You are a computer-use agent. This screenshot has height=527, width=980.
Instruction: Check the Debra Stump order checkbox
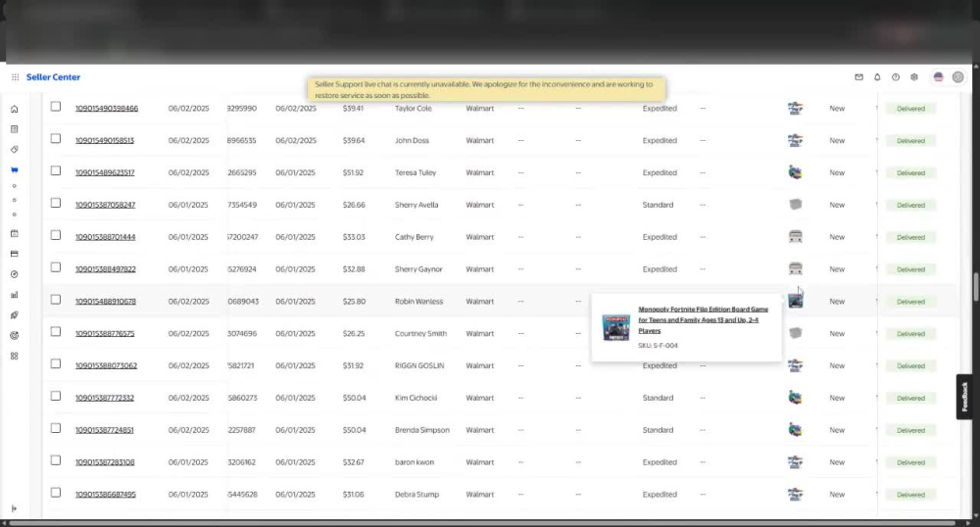coord(56,493)
